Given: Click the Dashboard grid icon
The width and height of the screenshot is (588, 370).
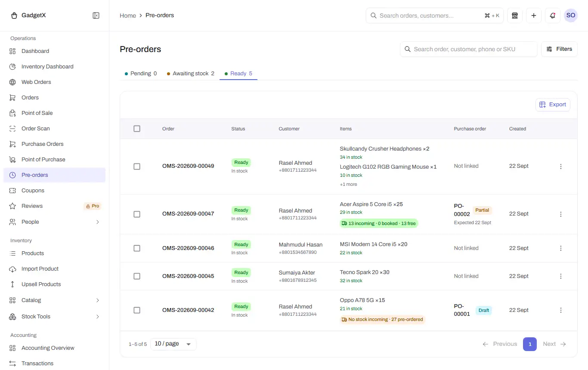Looking at the screenshot, I should pos(13,51).
